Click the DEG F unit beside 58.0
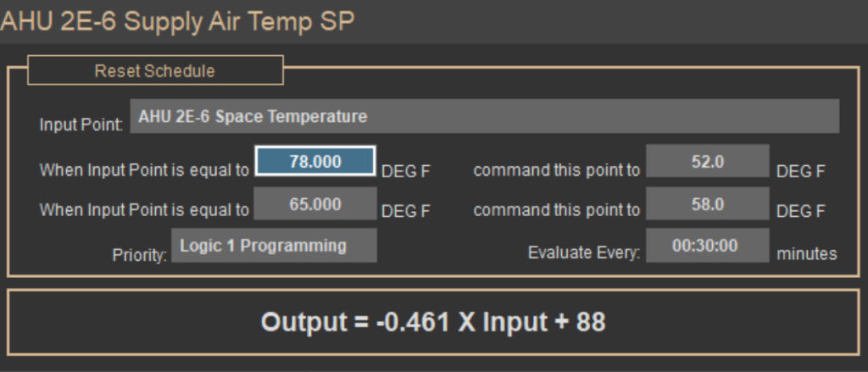 tap(800, 210)
